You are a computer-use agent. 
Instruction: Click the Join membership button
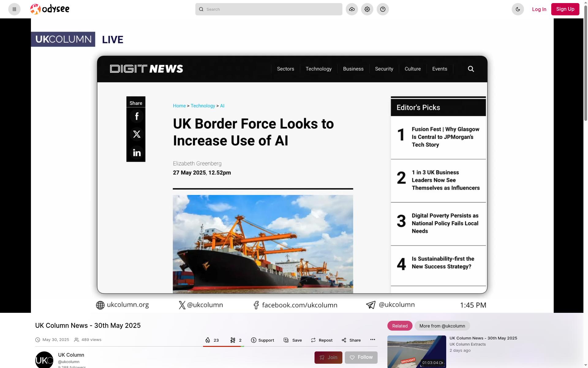coord(328,358)
